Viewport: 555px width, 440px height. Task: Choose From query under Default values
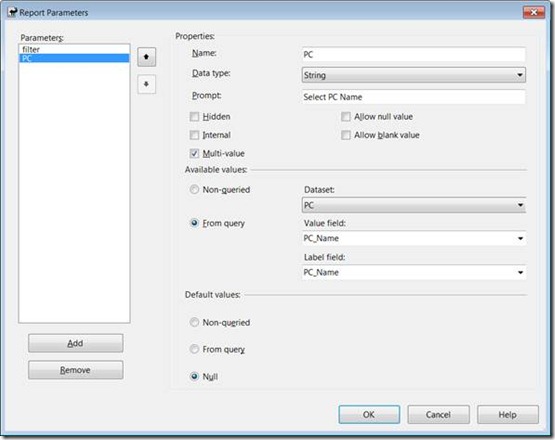click(194, 349)
